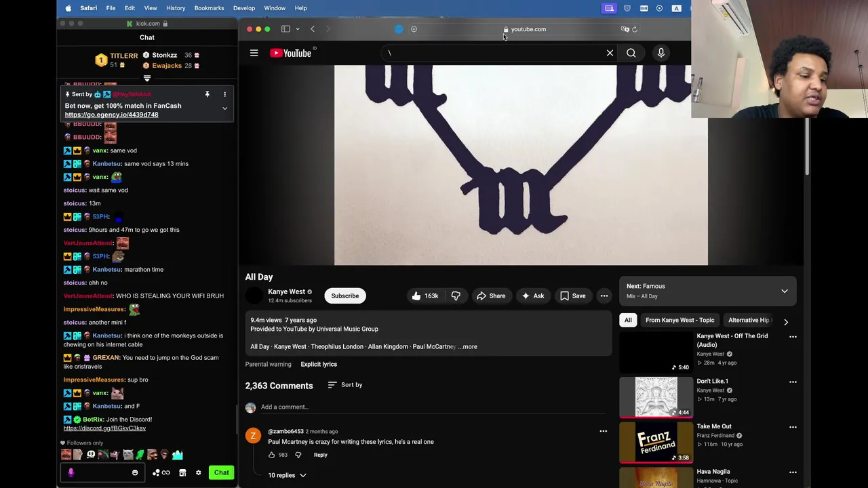Focus the Add a comment field

(433, 407)
